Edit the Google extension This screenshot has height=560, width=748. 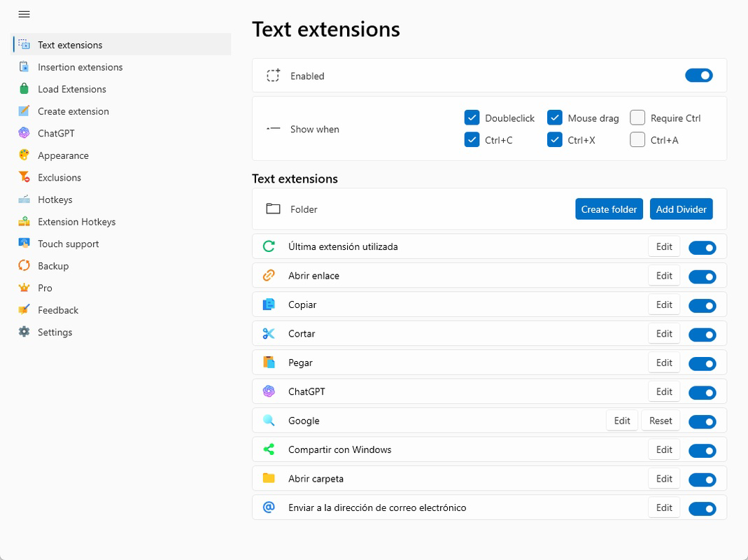(622, 421)
